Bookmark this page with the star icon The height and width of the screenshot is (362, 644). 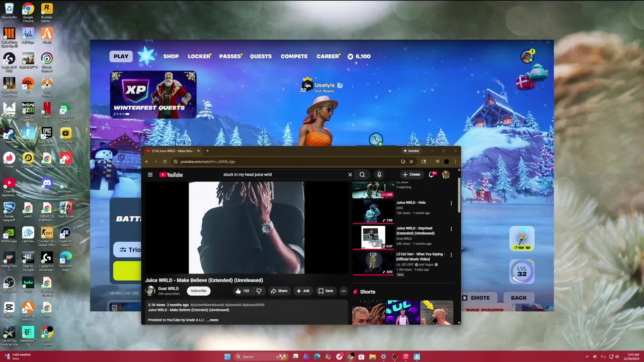[411, 161]
